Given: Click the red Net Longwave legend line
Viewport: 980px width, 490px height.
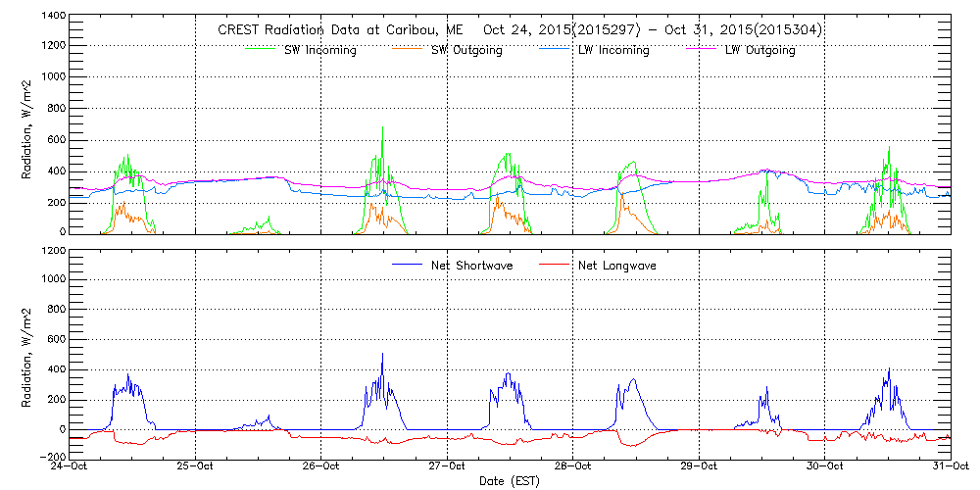Looking at the screenshot, I should tap(554, 265).
